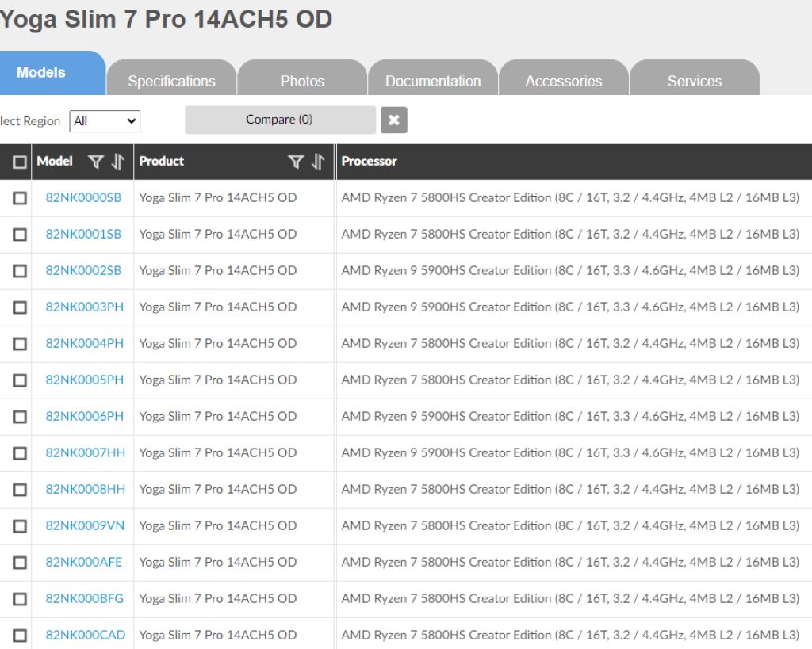The width and height of the screenshot is (812, 649).
Task: Tick the checkbox next to 82NK0007HH
Action: pyautogui.click(x=20, y=453)
